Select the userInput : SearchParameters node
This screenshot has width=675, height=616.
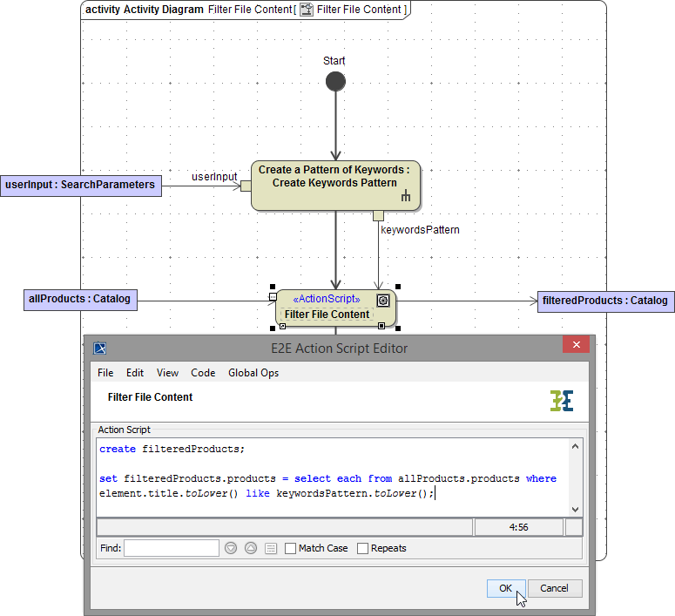coord(80,185)
